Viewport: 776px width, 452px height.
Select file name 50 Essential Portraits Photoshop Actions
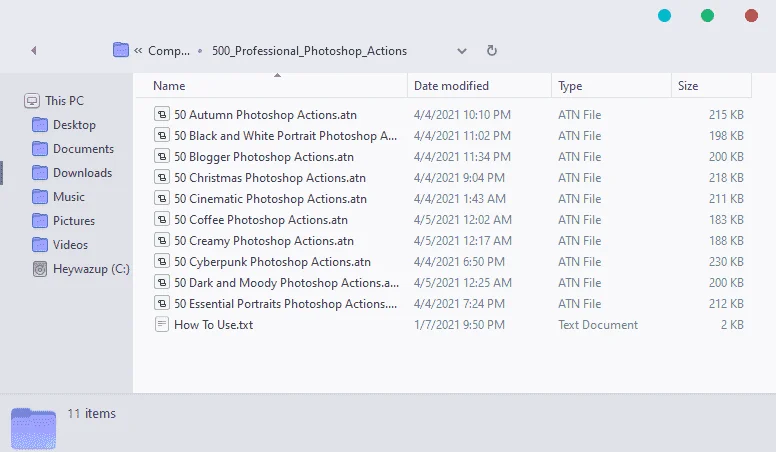(x=286, y=304)
